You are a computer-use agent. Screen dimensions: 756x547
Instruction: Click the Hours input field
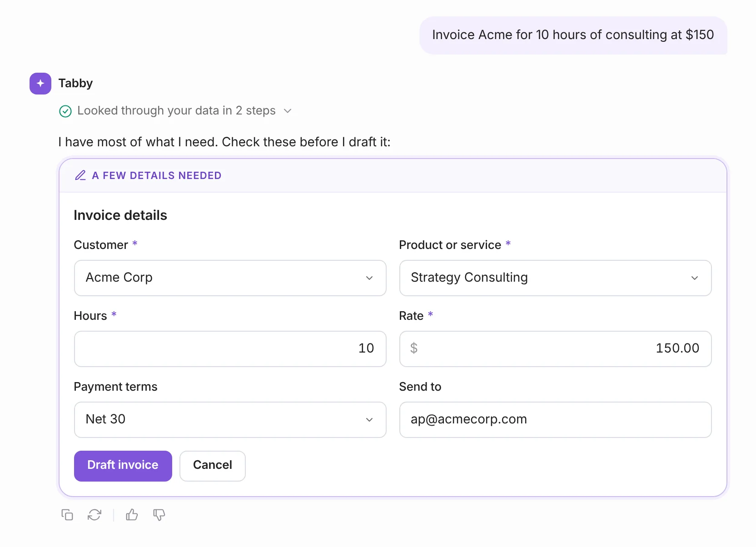coord(230,349)
